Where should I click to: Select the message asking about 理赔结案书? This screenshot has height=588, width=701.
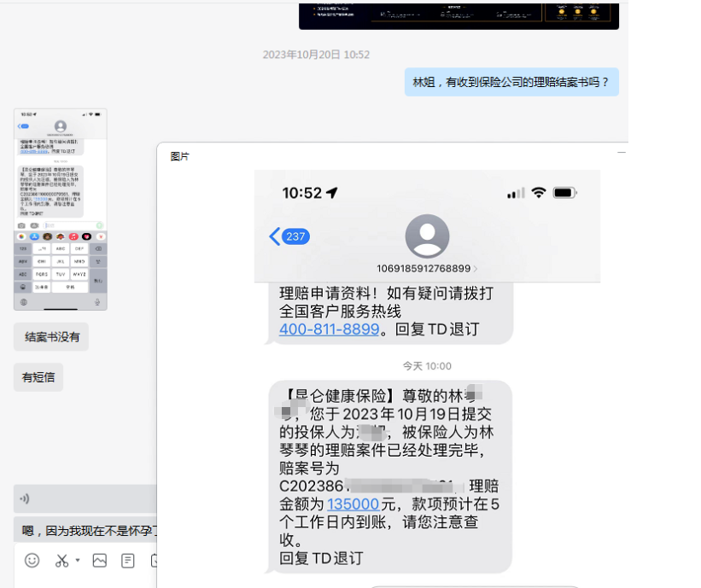pos(511,82)
